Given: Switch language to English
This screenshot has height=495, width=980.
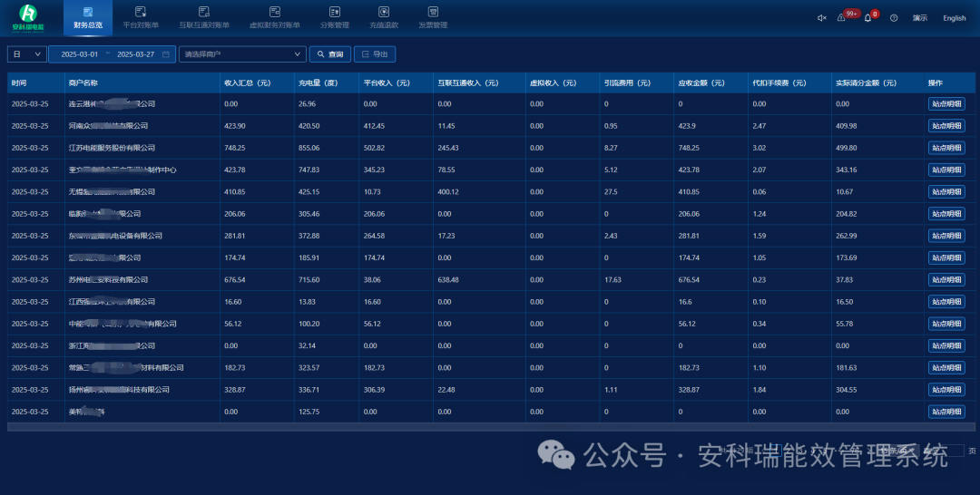Looking at the screenshot, I should point(955,18).
